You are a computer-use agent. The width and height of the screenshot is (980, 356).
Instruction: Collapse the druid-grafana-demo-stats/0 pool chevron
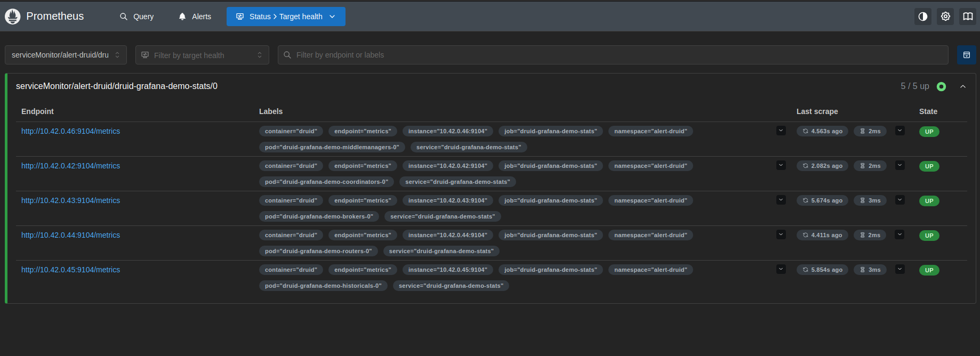tap(963, 86)
